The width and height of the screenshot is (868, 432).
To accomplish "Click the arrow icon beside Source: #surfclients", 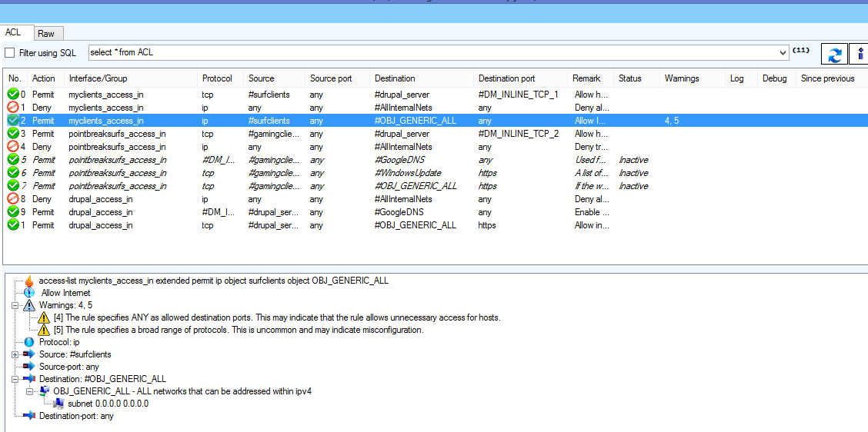I will pos(29,354).
